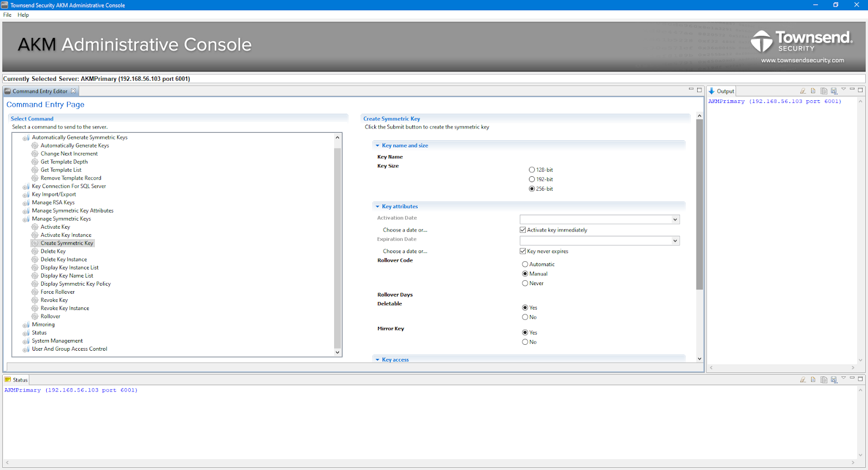Image resolution: width=868 pixels, height=470 pixels.
Task: Maximize the Status panel
Action: point(860,378)
